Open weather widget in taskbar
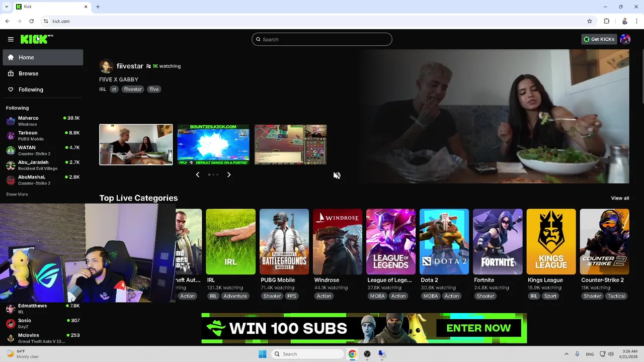644x362 pixels. 22,354
